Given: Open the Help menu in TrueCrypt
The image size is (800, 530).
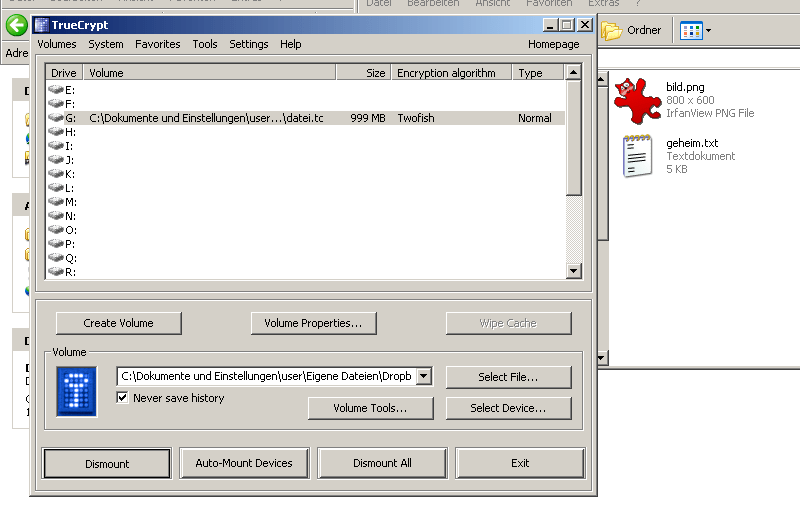Looking at the screenshot, I should point(290,44).
